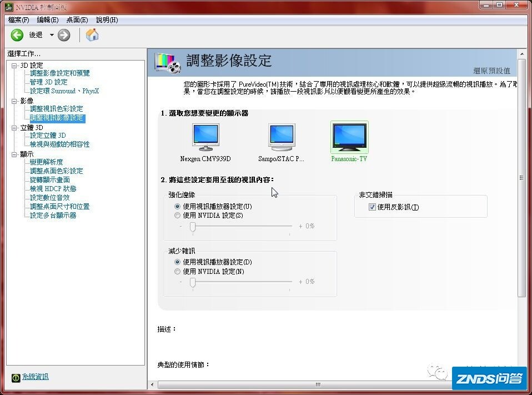
Task: Collapse the 影像 tree node
Action: pyautogui.click(x=14, y=101)
